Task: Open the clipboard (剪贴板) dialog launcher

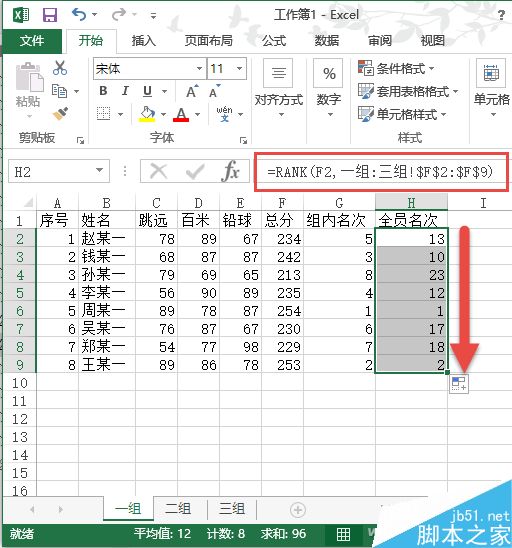Action: 80,140
